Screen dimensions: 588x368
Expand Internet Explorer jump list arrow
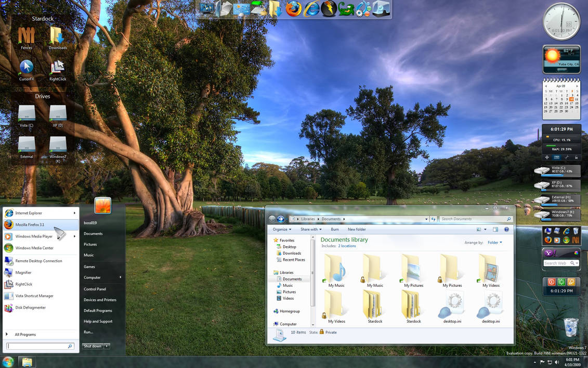[x=74, y=213]
